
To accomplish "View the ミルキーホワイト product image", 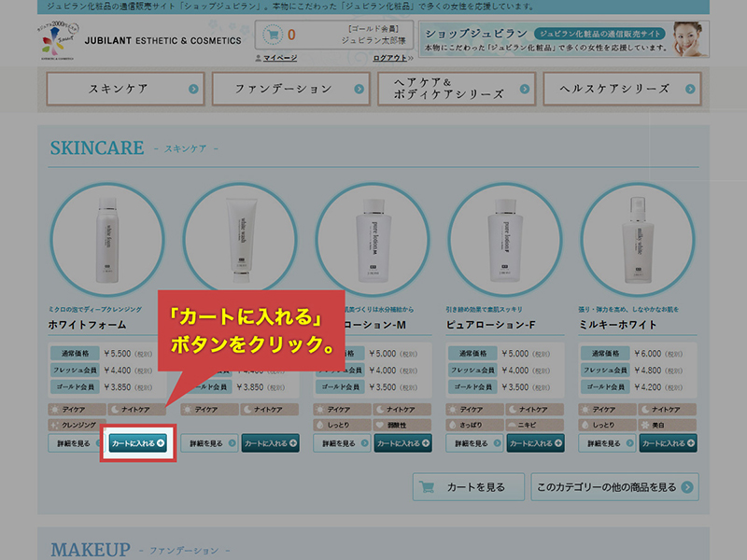I will pyautogui.click(x=638, y=240).
